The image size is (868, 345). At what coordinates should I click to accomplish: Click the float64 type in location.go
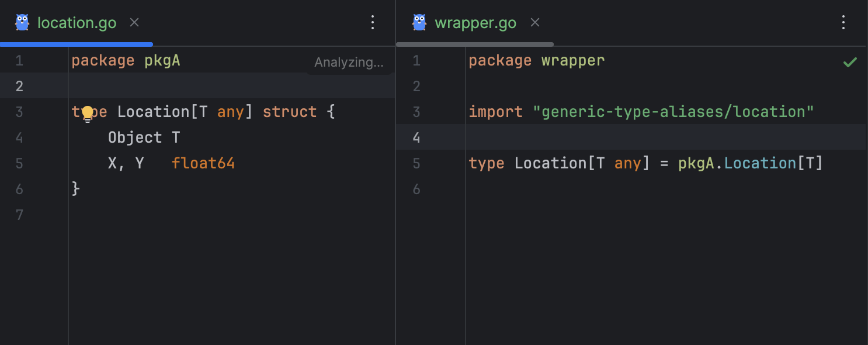203,163
